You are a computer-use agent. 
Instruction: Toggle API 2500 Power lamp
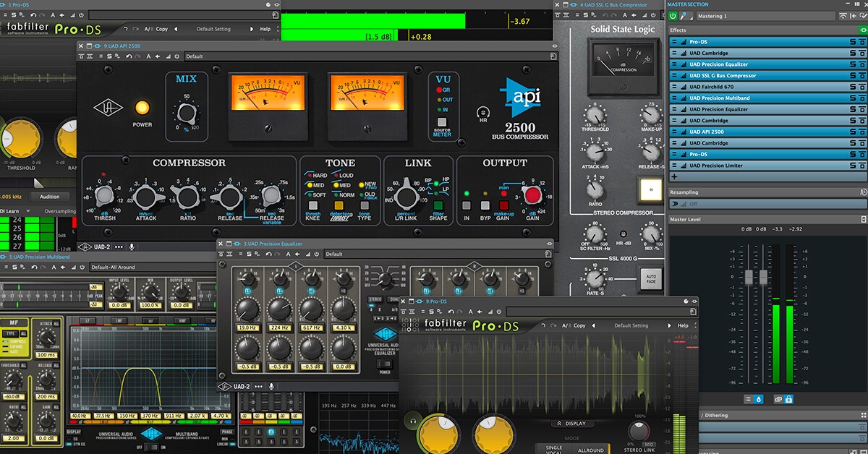[142, 108]
